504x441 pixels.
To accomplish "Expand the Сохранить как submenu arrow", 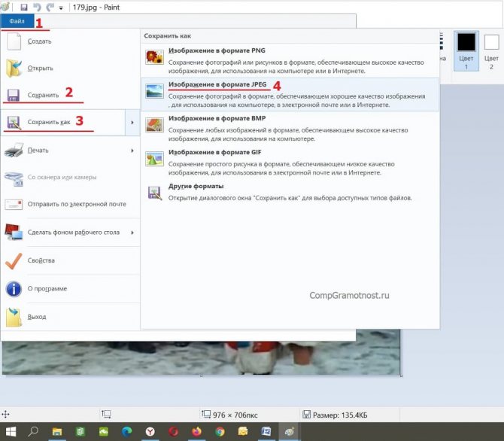I will [x=132, y=122].
